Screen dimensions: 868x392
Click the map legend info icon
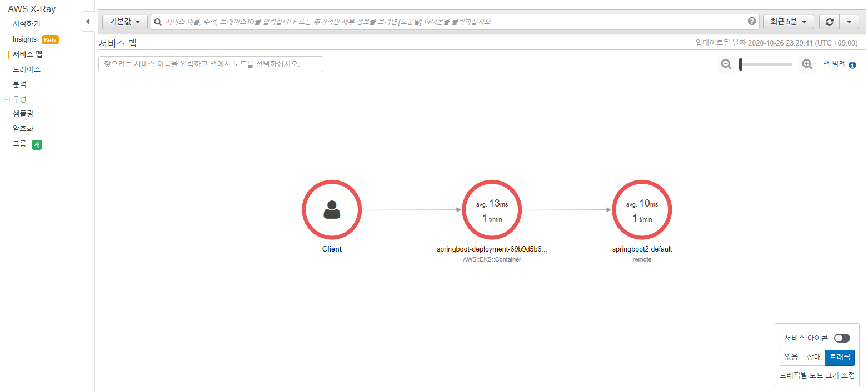(x=852, y=65)
